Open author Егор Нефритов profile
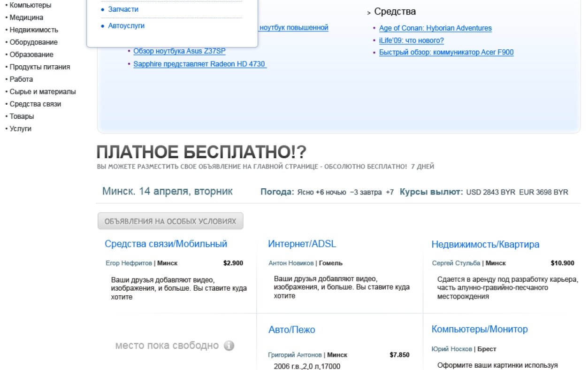 pyautogui.click(x=129, y=263)
